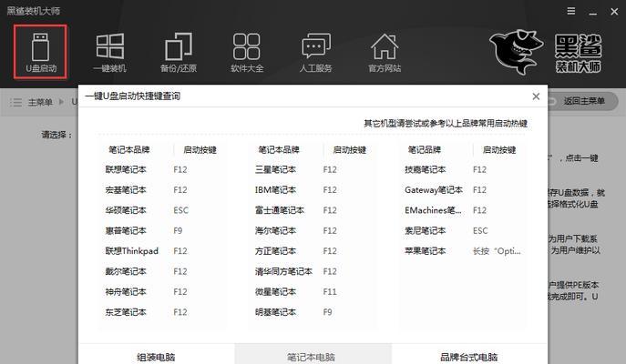This screenshot has height=364, width=626.
Task: Select the 清华同方笔记本 row
Action: [x=311, y=271]
